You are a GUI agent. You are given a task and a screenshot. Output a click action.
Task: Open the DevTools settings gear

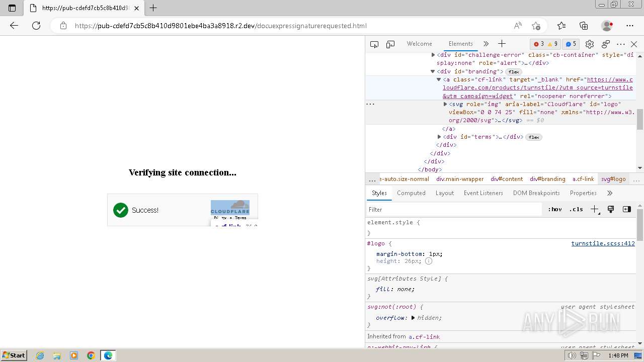tap(590, 44)
